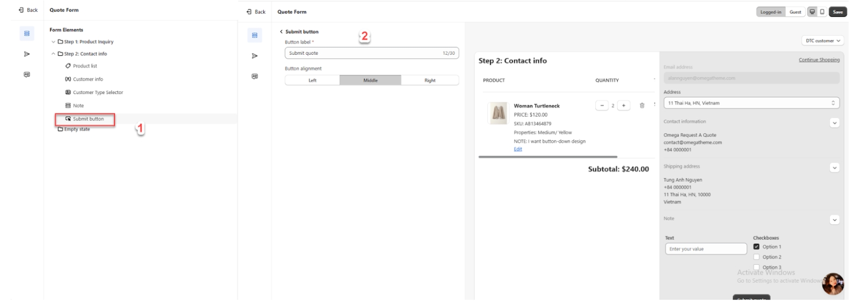This screenshot has height=304, width=868.
Task: Select Customer Type Selector in Form Elements
Action: point(98,92)
